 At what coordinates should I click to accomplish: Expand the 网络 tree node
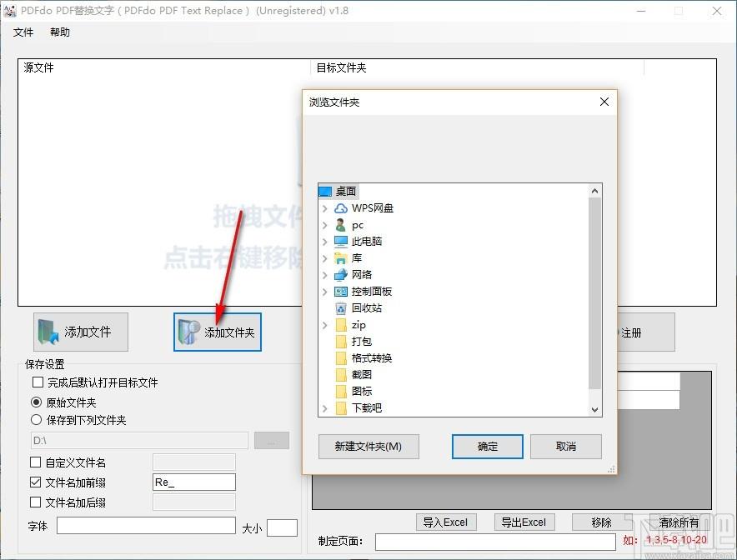point(325,275)
